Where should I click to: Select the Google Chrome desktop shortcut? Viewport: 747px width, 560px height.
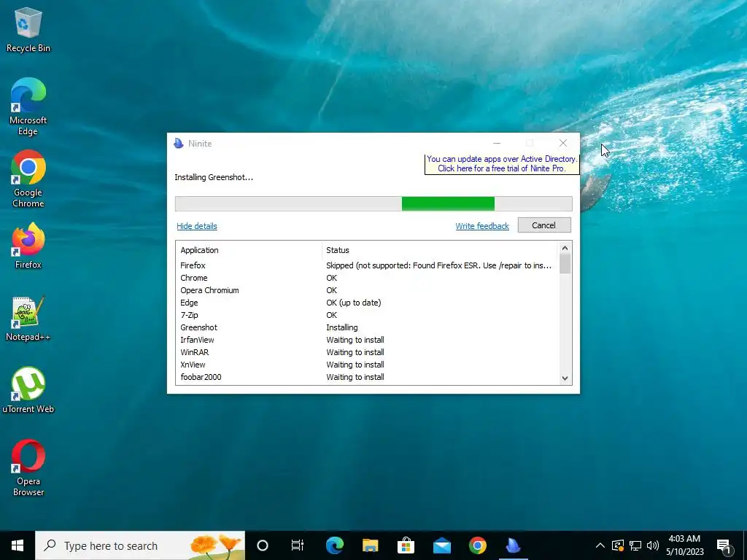pos(28,179)
